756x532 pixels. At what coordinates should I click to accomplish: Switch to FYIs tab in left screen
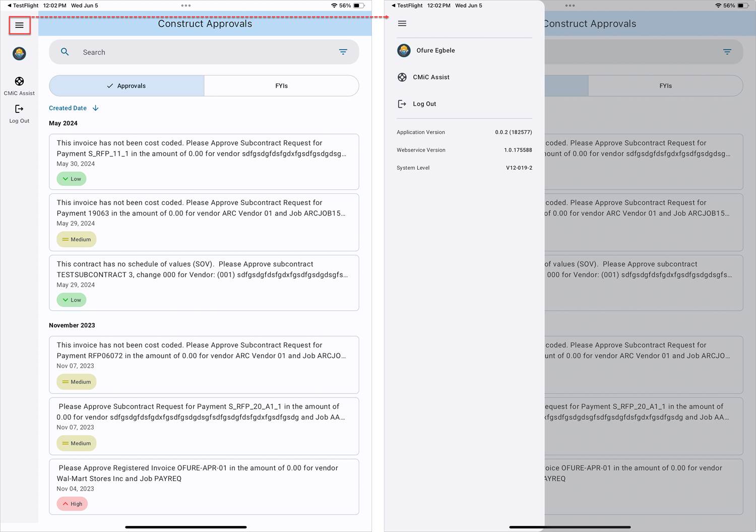tap(282, 86)
